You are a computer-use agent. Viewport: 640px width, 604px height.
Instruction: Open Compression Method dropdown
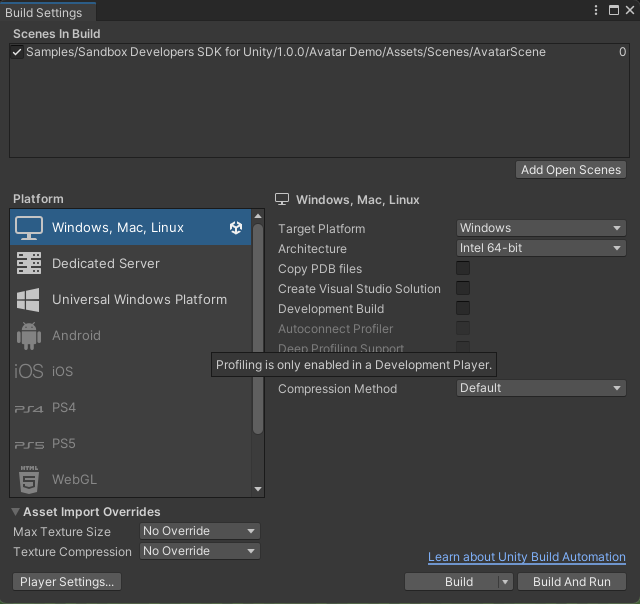pyautogui.click(x=541, y=388)
